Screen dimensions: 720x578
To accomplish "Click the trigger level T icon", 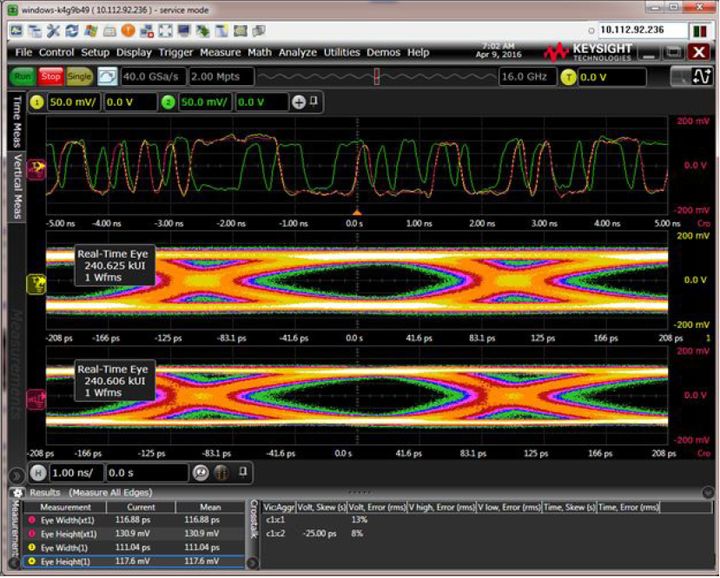I will click(x=569, y=77).
